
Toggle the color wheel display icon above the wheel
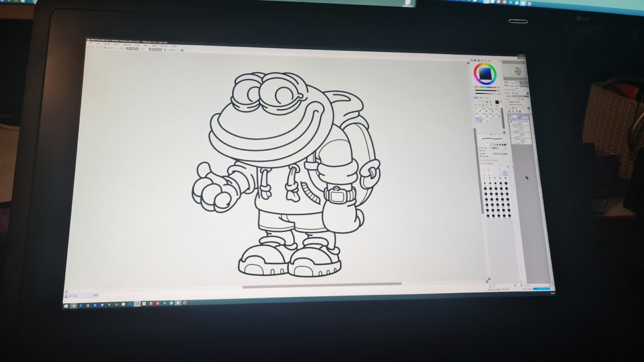472,60
